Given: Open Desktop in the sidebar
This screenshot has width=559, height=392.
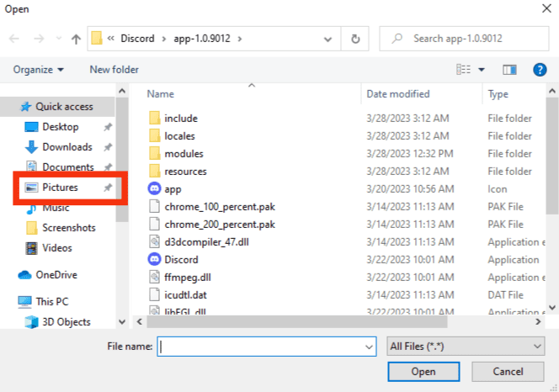Looking at the screenshot, I should point(60,127).
